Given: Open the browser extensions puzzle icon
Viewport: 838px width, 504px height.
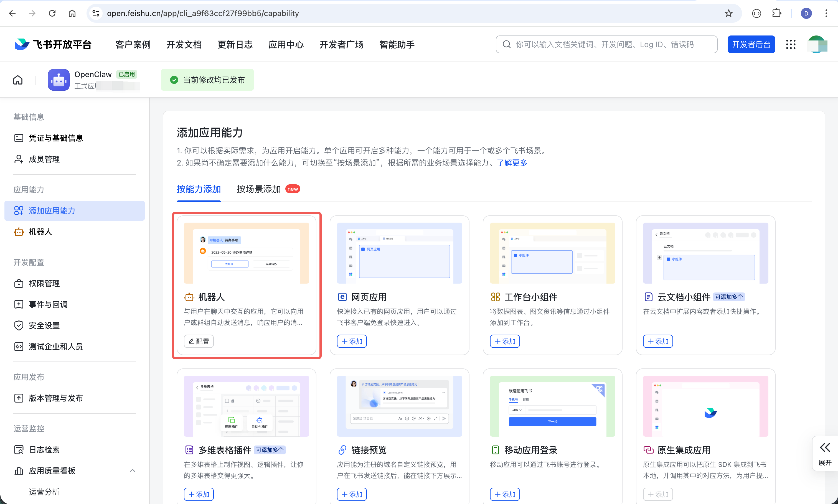Looking at the screenshot, I should coord(776,13).
